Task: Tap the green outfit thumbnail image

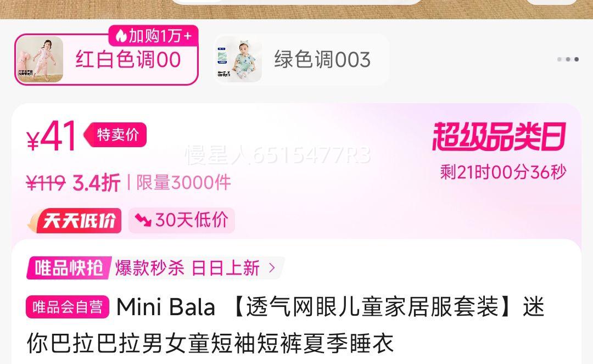Action: tap(239, 59)
